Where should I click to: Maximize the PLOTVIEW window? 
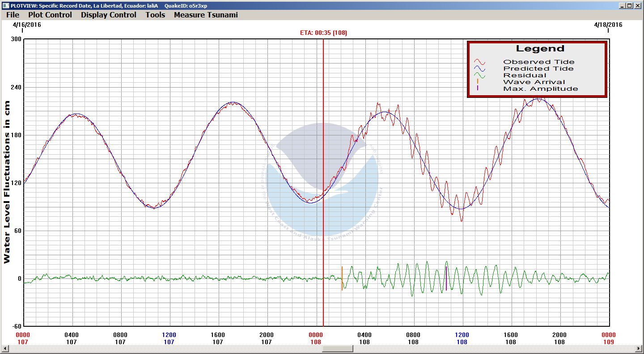pos(630,5)
